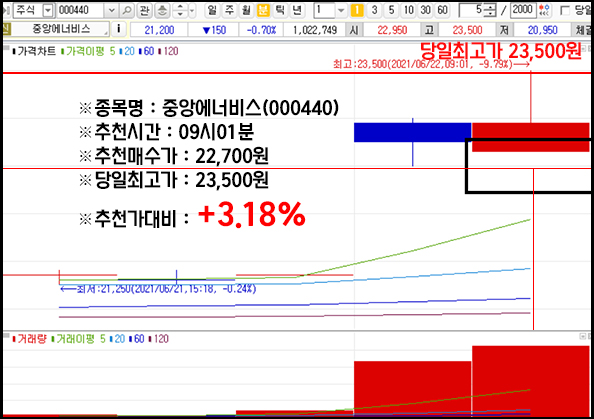Click the 60-minute interval button
The image size is (594, 419).
click(x=442, y=10)
